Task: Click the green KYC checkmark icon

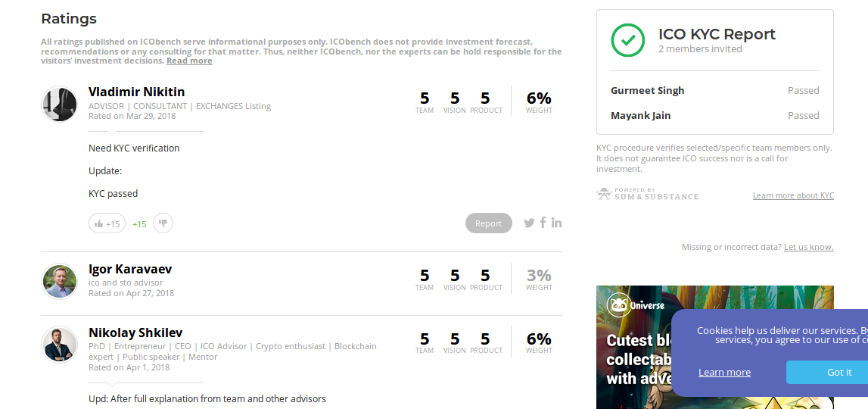Action: coord(628,40)
